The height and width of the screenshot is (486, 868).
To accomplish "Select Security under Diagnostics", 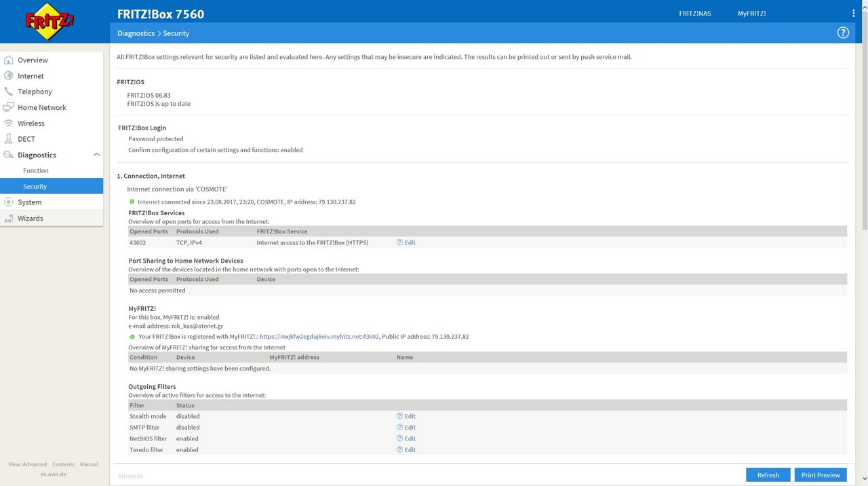I will pyautogui.click(x=52, y=186).
